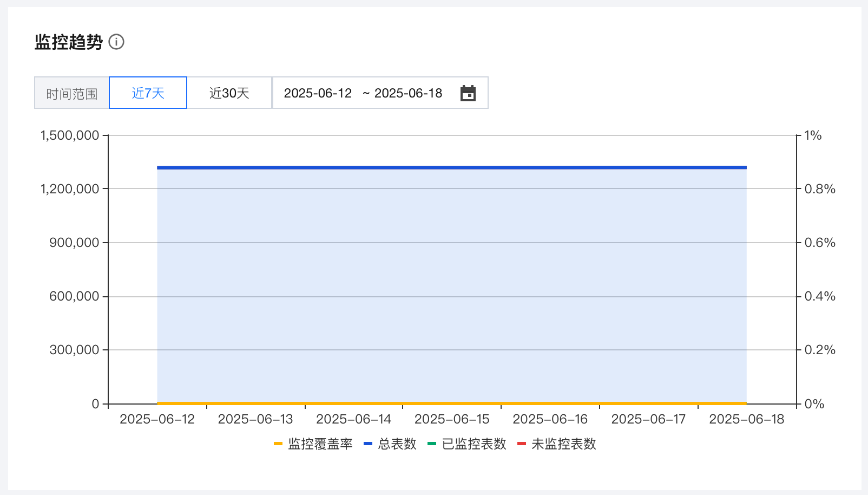The height and width of the screenshot is (495, 868).
Task: Click the 2025-06-17 x-axis date label
Action: point(648,419)
